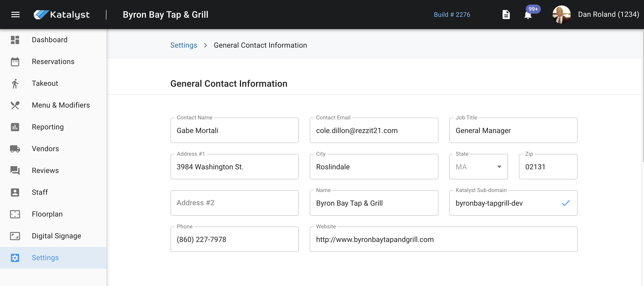The image size is (644, 286).
Task: Click the Floorplan icon in sidebar
Action: (15, 214)
